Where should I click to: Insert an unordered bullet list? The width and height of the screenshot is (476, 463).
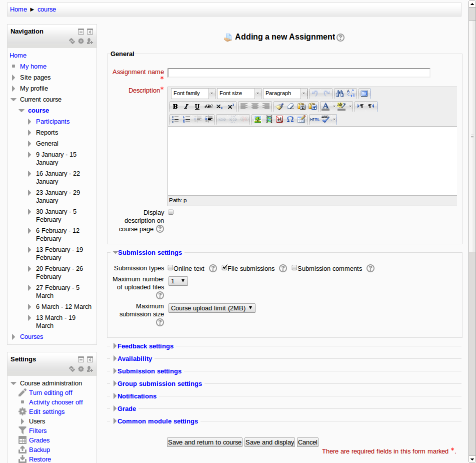(175, 120)
